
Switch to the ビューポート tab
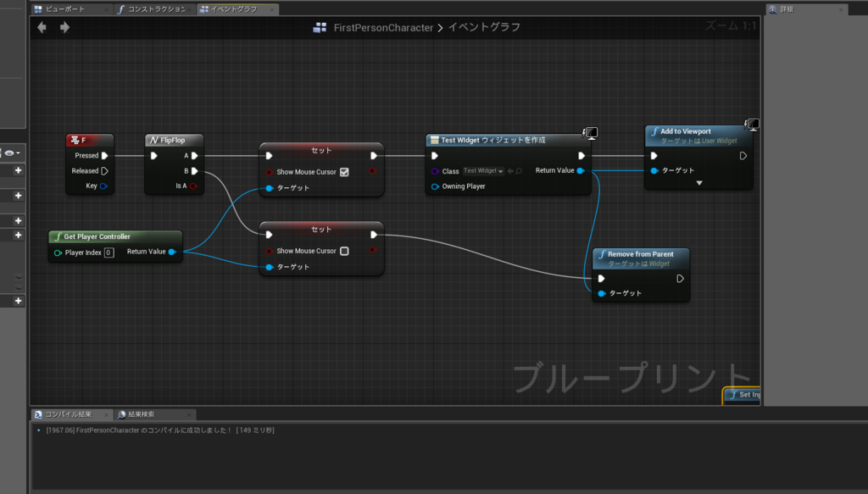64,9
